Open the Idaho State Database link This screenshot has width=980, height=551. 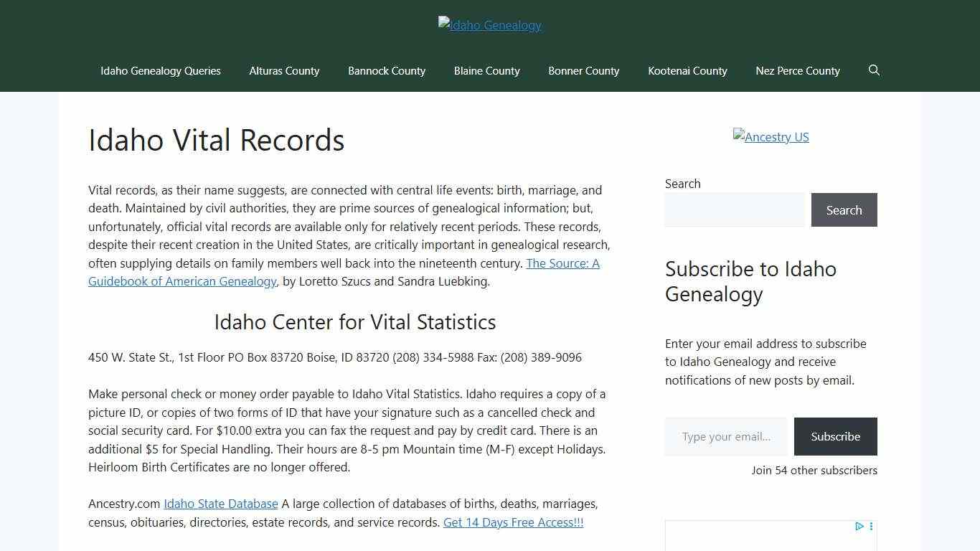pos(220,504)
